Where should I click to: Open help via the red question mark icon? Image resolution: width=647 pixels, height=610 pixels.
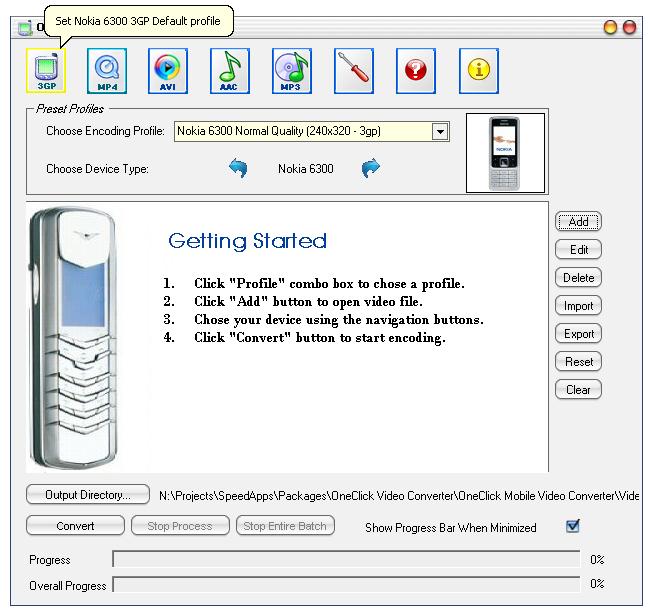click(x=416, y=71)
